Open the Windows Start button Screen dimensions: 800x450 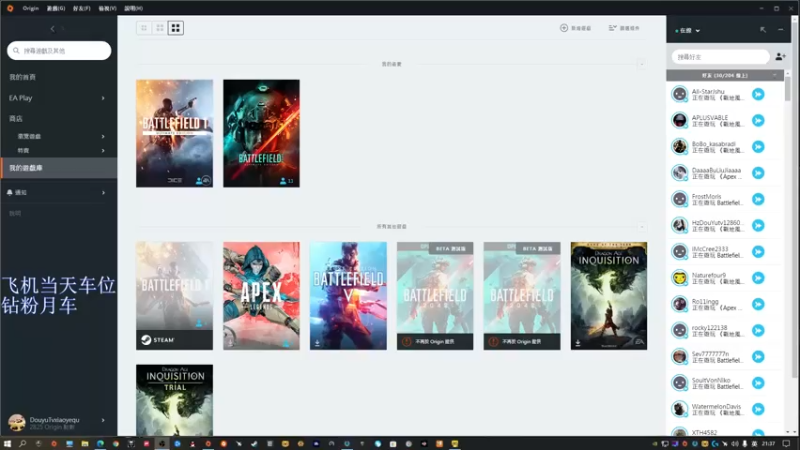[7, 444]
